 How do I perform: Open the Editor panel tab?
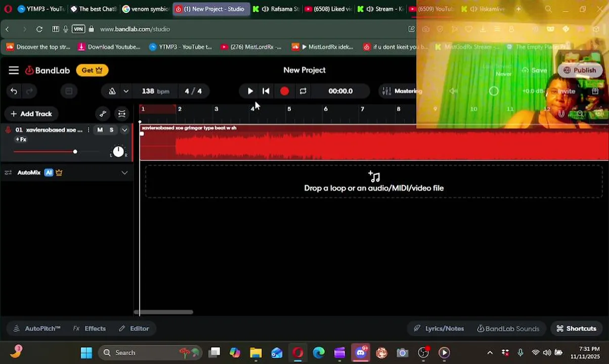(x=134, y=329)
